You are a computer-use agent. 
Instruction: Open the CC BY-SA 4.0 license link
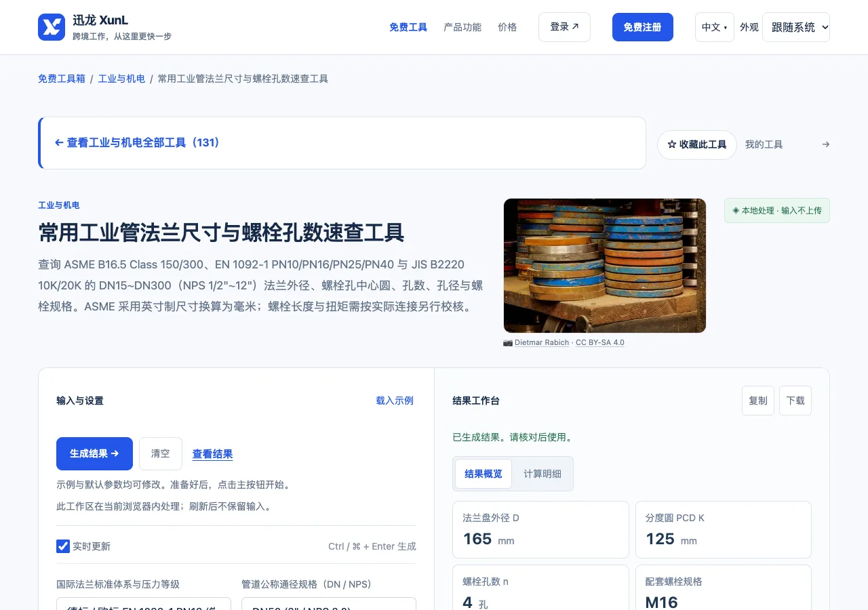(x=600, y=342)
